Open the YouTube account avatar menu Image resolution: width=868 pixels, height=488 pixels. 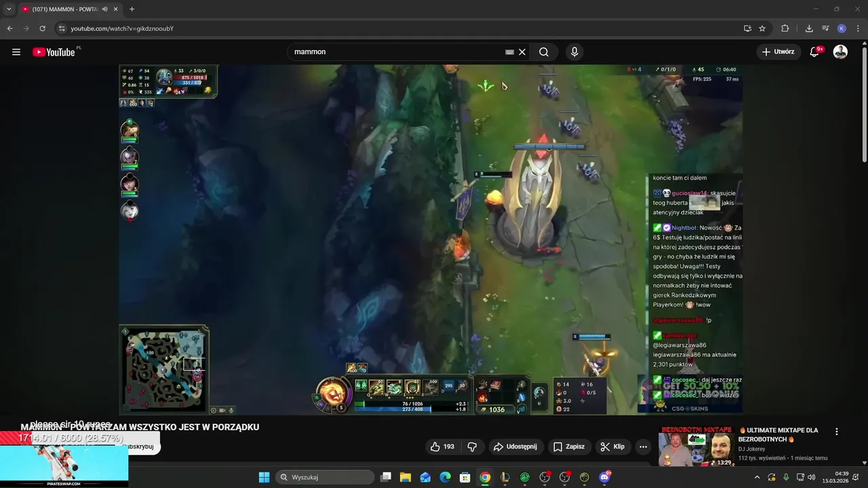[x=840, y=52]
